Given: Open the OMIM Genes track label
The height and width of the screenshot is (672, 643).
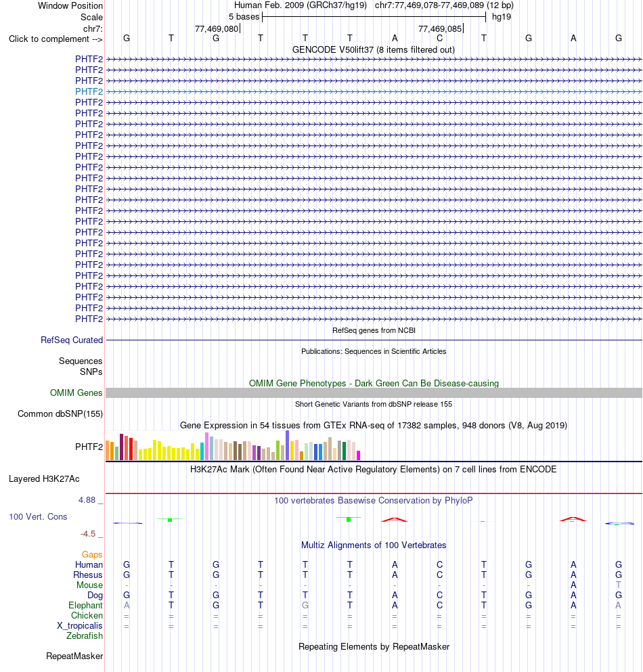Looking at the screenshot, I should [x=76, y=393].
